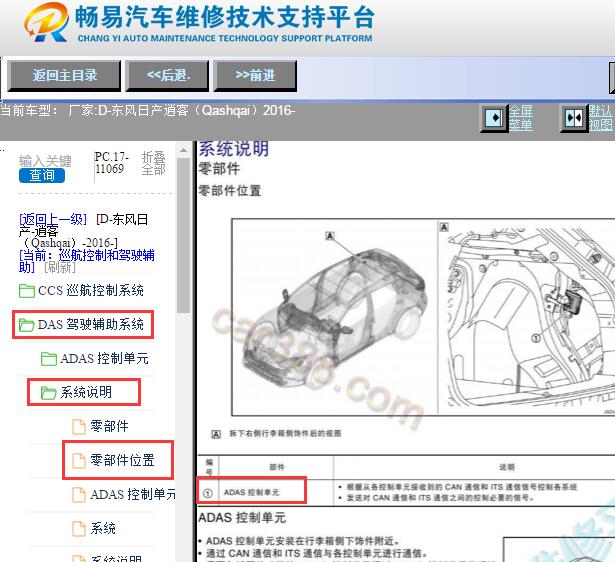Click the 零部件位置 document icon
Screen dimensions: 615x562
79,460
